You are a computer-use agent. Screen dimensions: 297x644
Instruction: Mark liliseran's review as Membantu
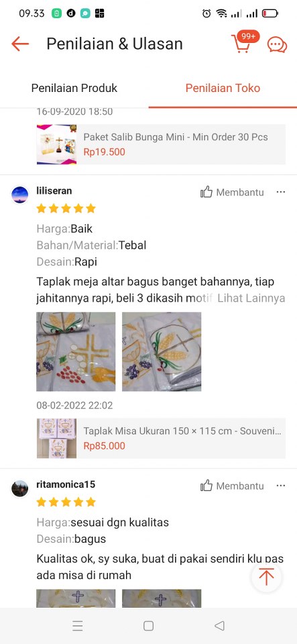[x=232, y=192]
